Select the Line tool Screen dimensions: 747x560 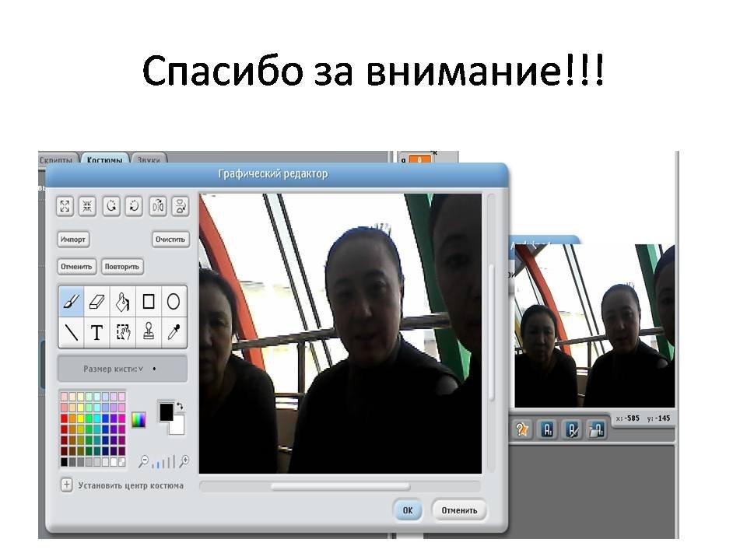[72, 333]
